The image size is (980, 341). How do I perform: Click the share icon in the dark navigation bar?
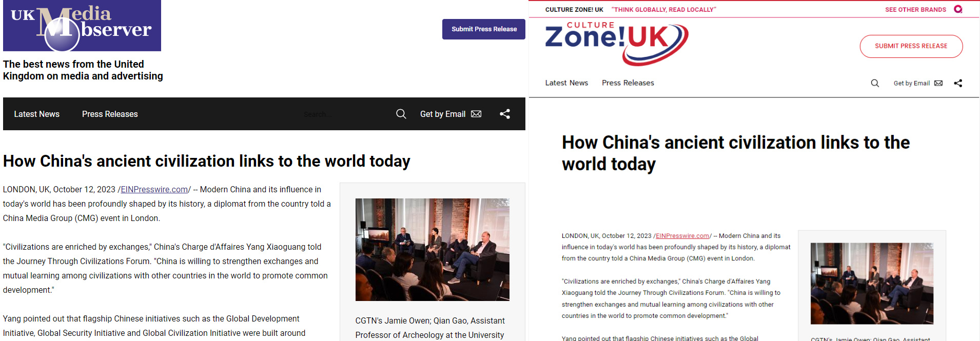click(505, 114)
